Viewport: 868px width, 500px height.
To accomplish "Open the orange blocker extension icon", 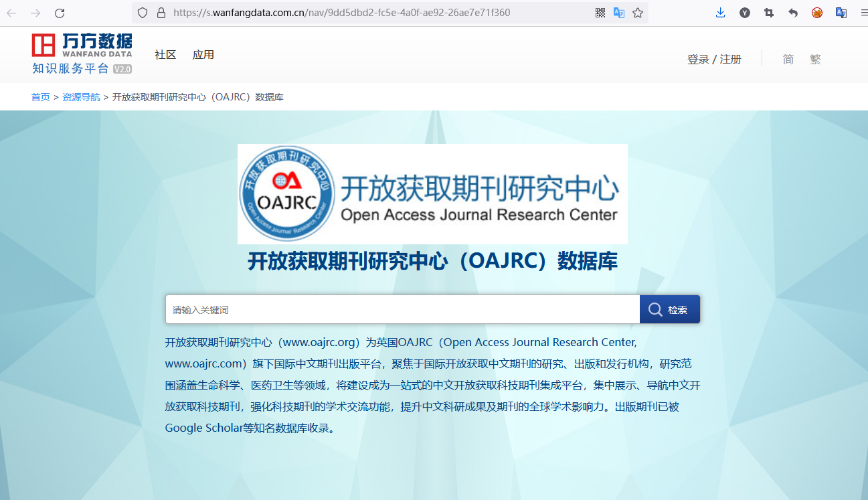I will 817,13.
